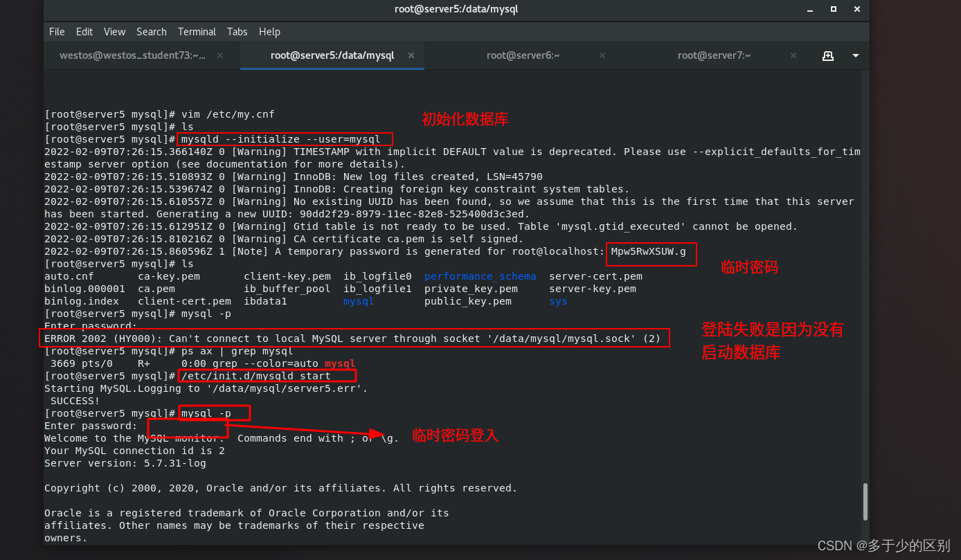Screen dimensions: 961x560
Task: Close the root@server6 tab
Action: pos(602,55)
